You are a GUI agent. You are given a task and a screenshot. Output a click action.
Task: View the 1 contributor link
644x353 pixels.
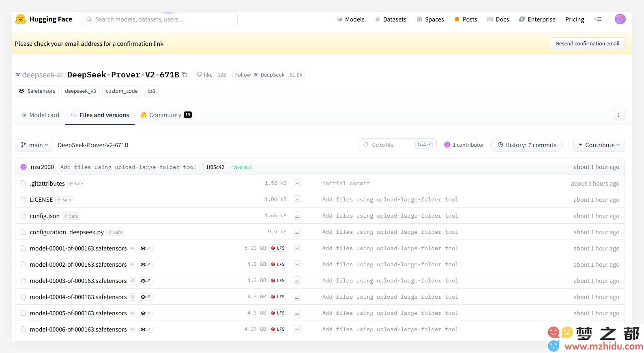click(464, 145)
